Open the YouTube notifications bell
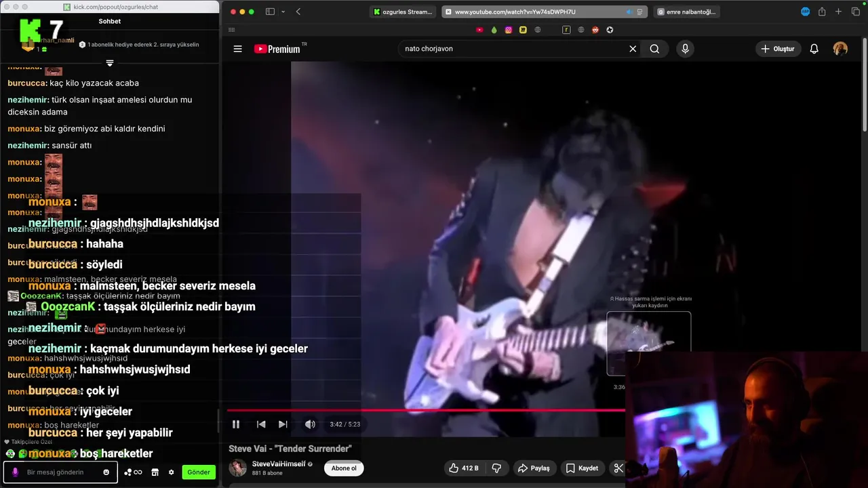 click(814, 49)
